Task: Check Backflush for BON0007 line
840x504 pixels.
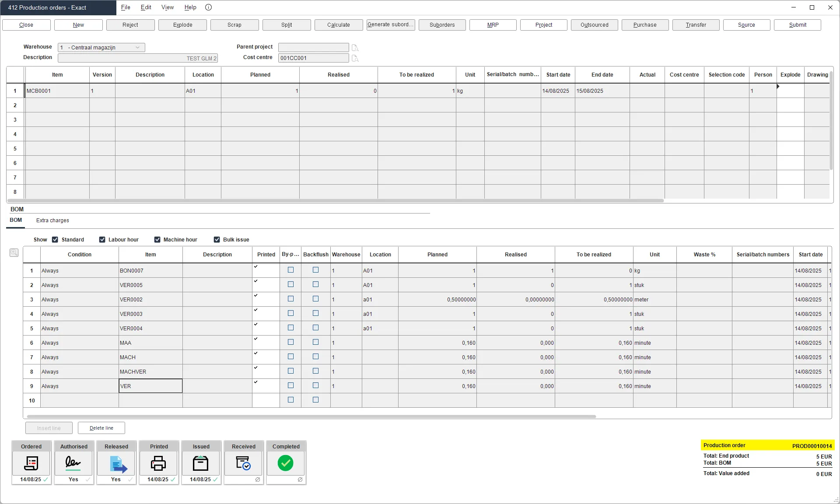Action: (315, 270)
